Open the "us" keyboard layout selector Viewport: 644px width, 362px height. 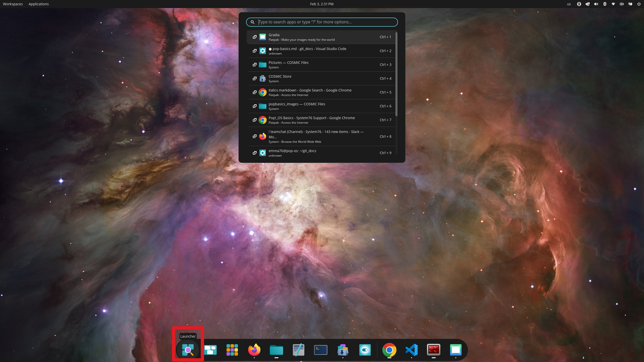569,4
